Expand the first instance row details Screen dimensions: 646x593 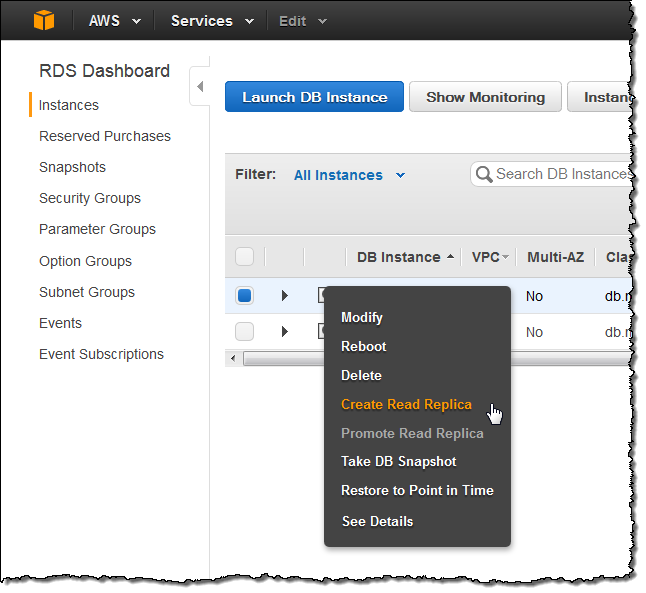tap(285, 295)
